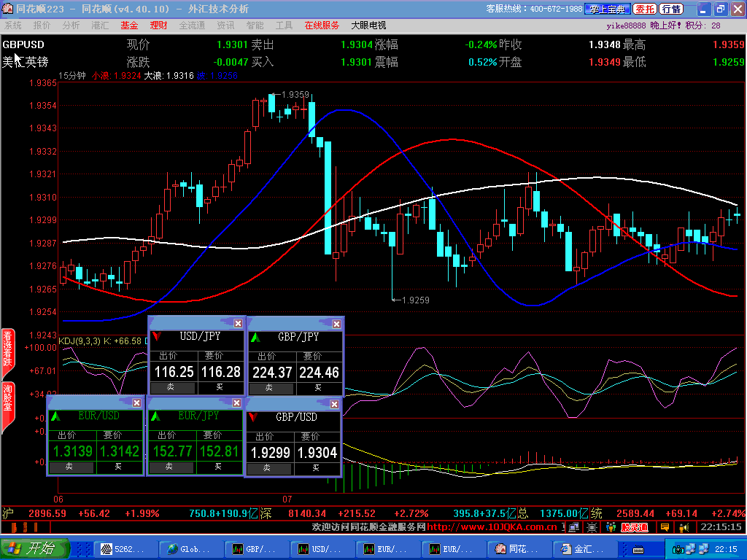The image size is (747, 560).
Task: Click the Windows 开始 start button
Action: pyautogui.click(x=34, y=549)
